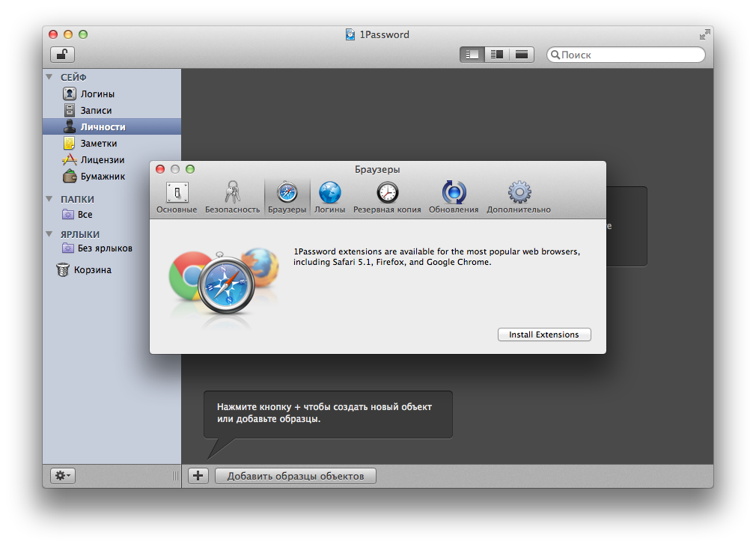Screen dimensions: 756x547
Task: Collapse the ПАПКИ section triangle
Action: [49, 199]
